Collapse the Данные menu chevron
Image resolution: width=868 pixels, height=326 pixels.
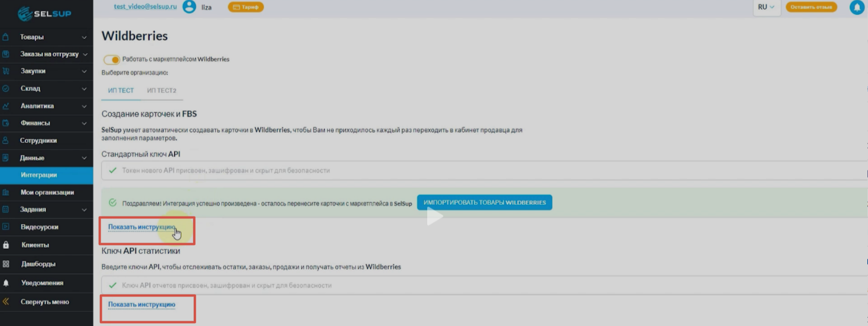[x=84, y=159]
